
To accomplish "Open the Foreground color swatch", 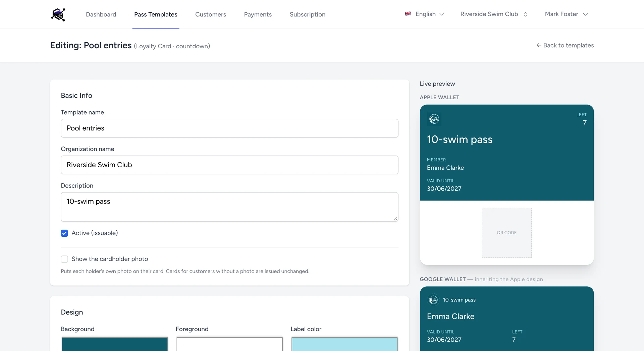I will pyautogui.click(x=229, y=344).
